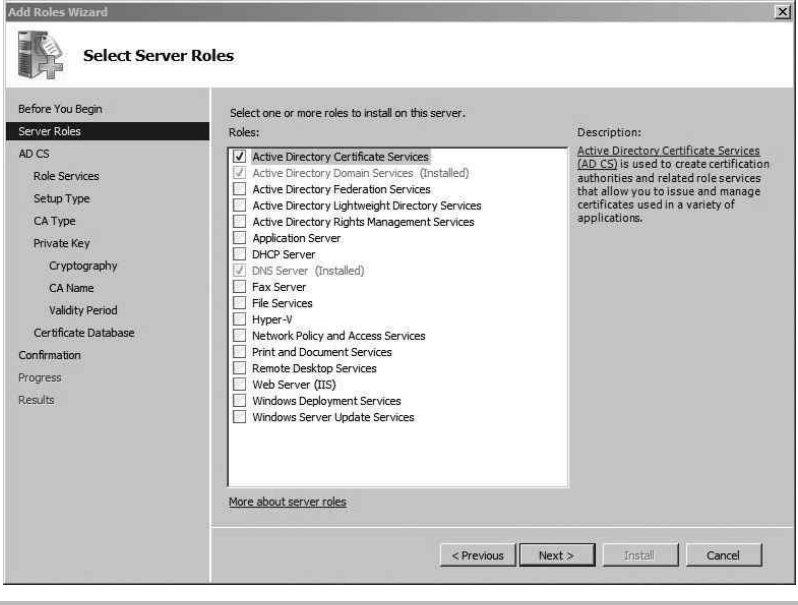Open More about server roles link
This screenshot has width=798, height=605.
[287, 502]
